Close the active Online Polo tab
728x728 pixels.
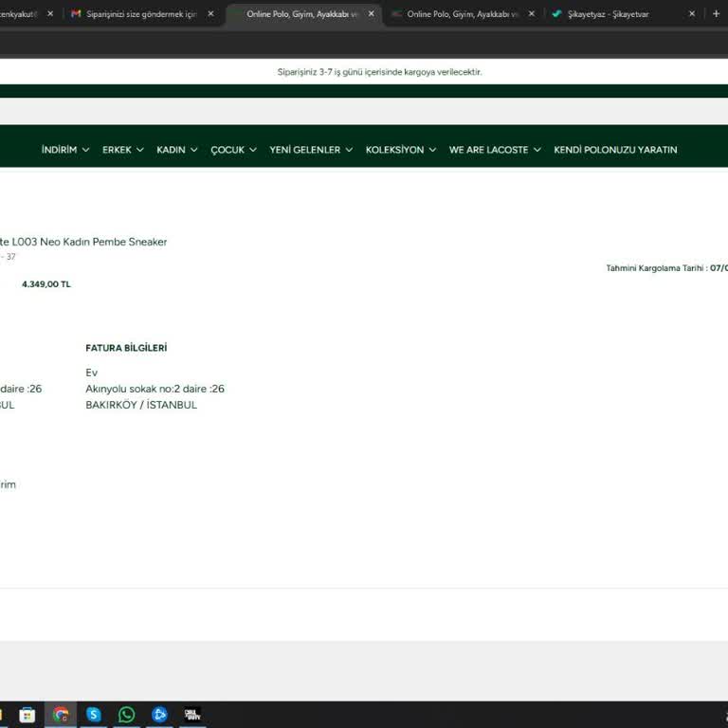(x=371, y=14)
